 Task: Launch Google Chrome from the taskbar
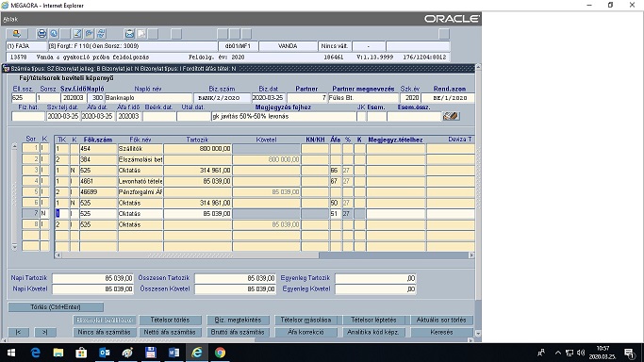pos(220,353)
